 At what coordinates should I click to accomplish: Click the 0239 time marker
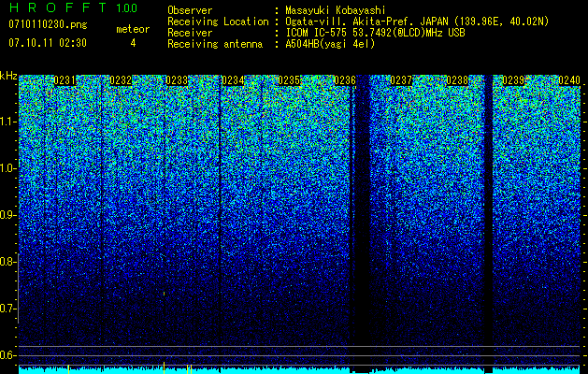513,80
